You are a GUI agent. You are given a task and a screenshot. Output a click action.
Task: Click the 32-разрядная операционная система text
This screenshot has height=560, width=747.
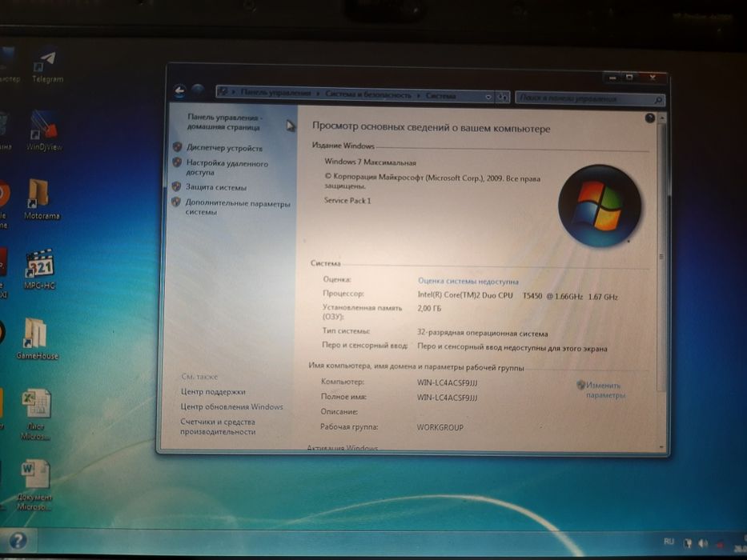[x=482, y=334]
